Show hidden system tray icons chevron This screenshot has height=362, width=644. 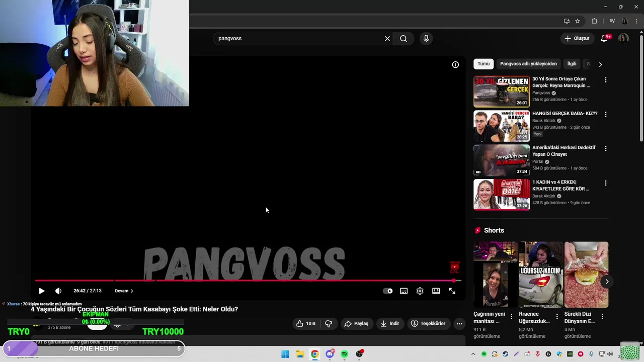coord(473,354)
